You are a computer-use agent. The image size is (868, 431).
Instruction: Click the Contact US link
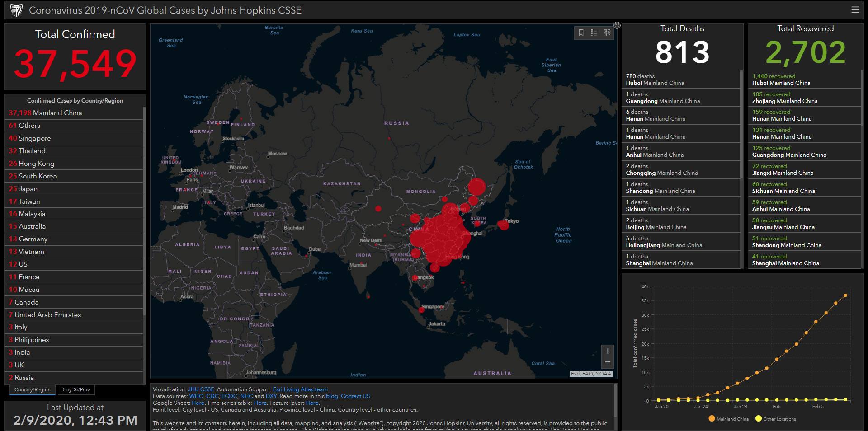coord(355,396)
